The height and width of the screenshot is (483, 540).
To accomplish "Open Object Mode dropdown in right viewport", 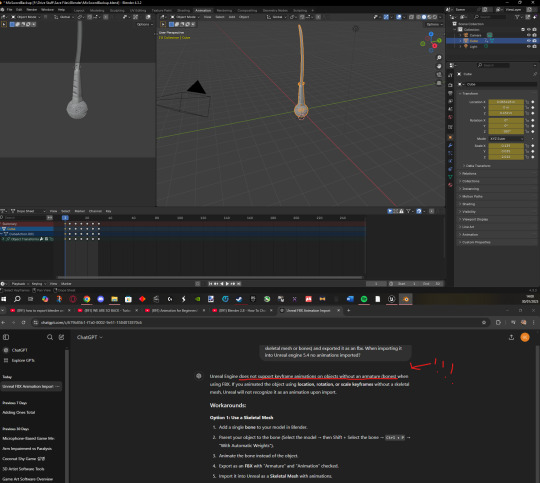I will click(185, 17).
